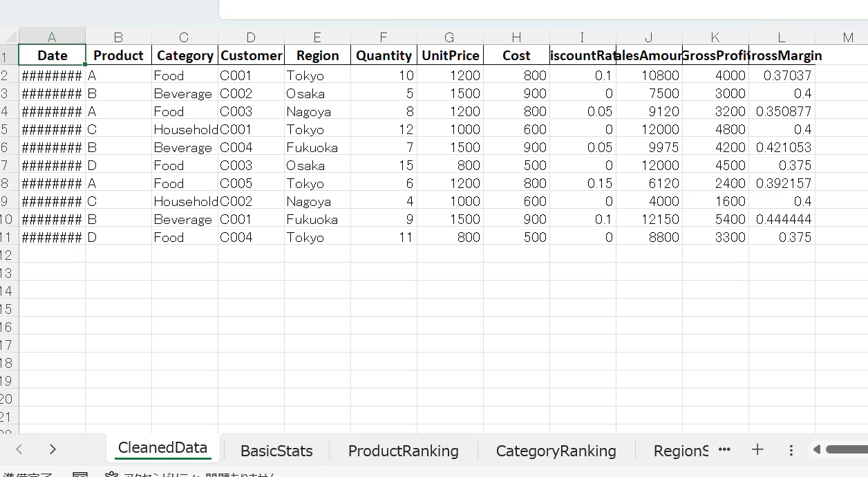This screenshot has height=477, width=868.
Task: Select column H header
Action: (x=516, y=37)
